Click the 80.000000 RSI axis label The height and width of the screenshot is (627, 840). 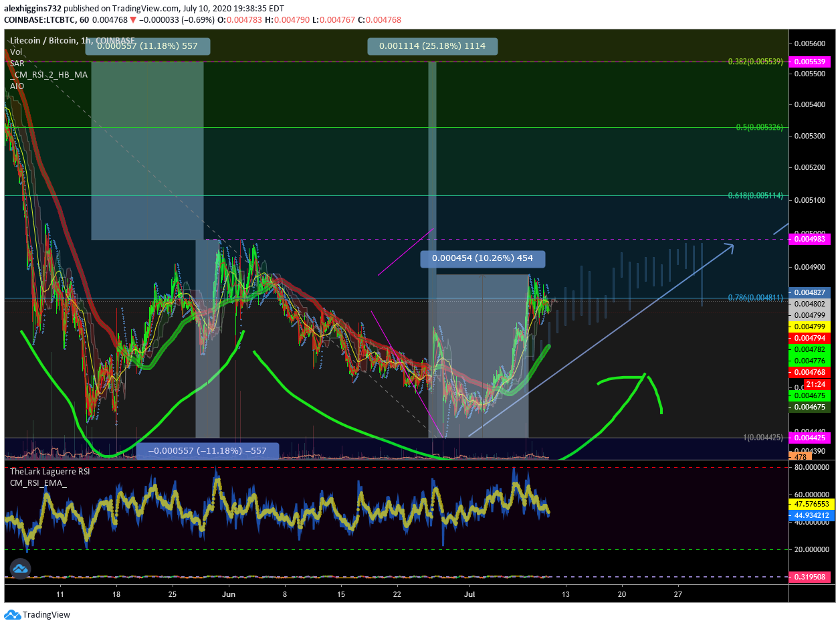811,467
